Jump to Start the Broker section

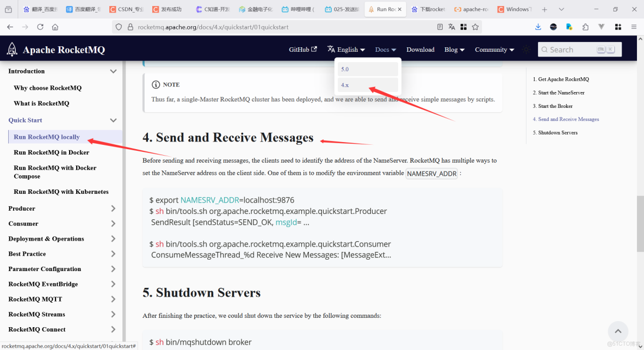(x=553, y=106)
